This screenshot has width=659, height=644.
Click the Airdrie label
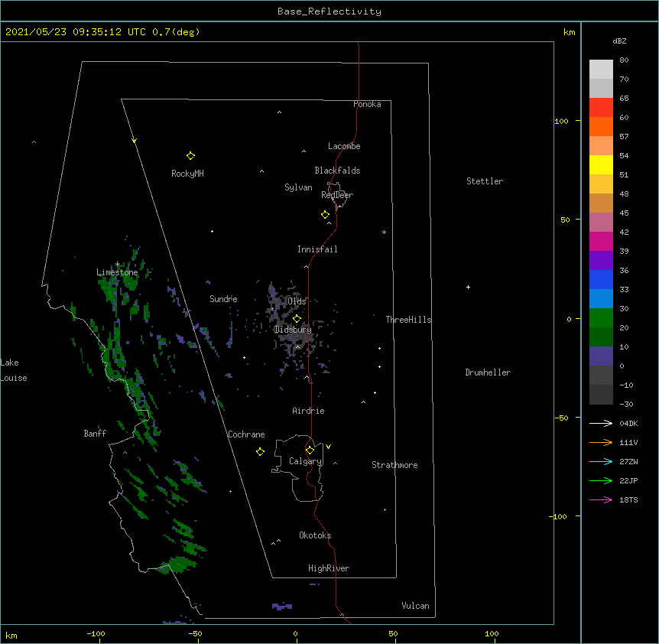[x=309, y=411]
